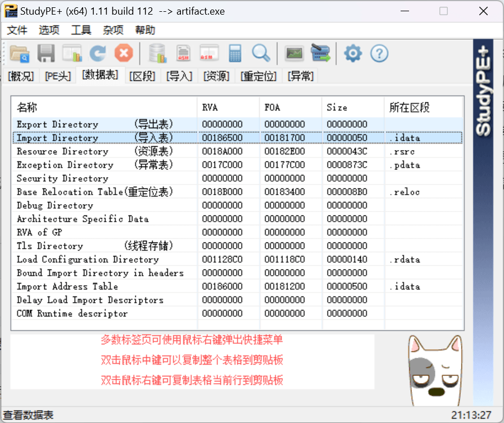504x423 pixels.
Task: Click the blue reload arrow icon
Action: [98, 53]
